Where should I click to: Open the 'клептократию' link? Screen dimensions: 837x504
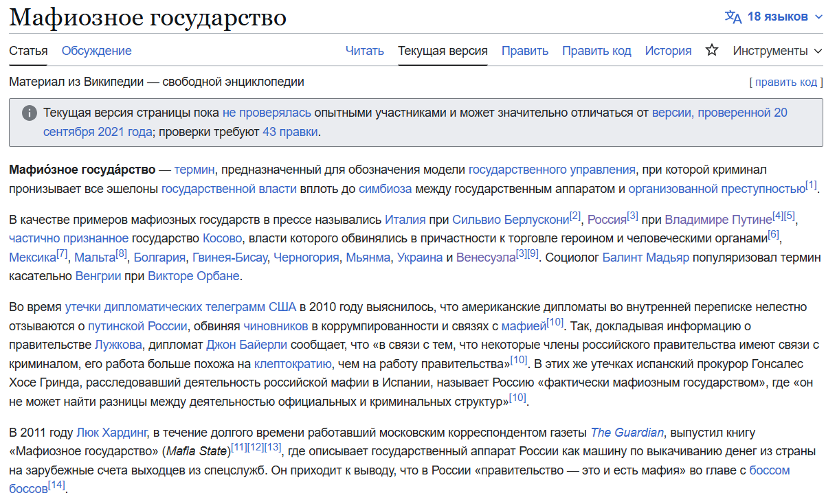pyautogui.click(x=293, y=363)
